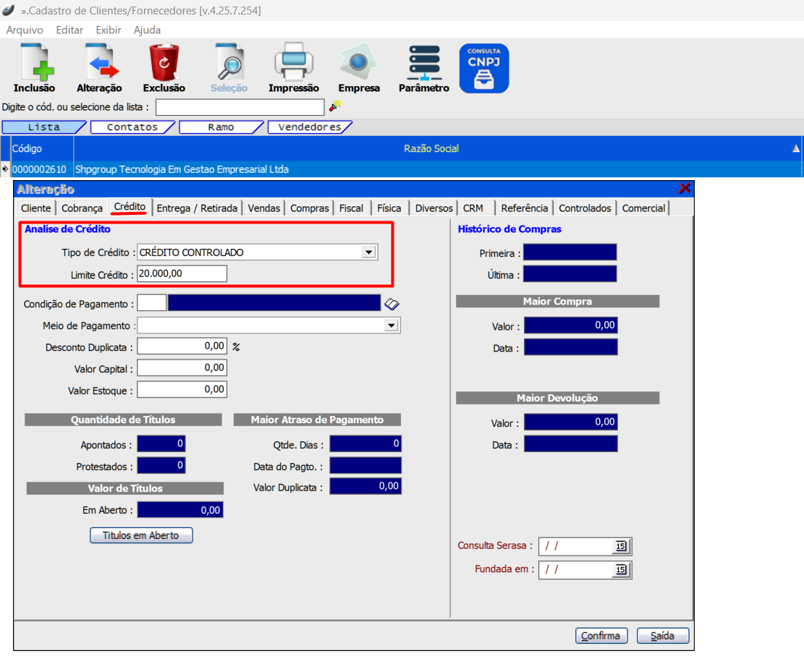Screen dimensions: 804x672
Task: Open the Consulta Serasa date picker
Action: click(x=620, y=546)
